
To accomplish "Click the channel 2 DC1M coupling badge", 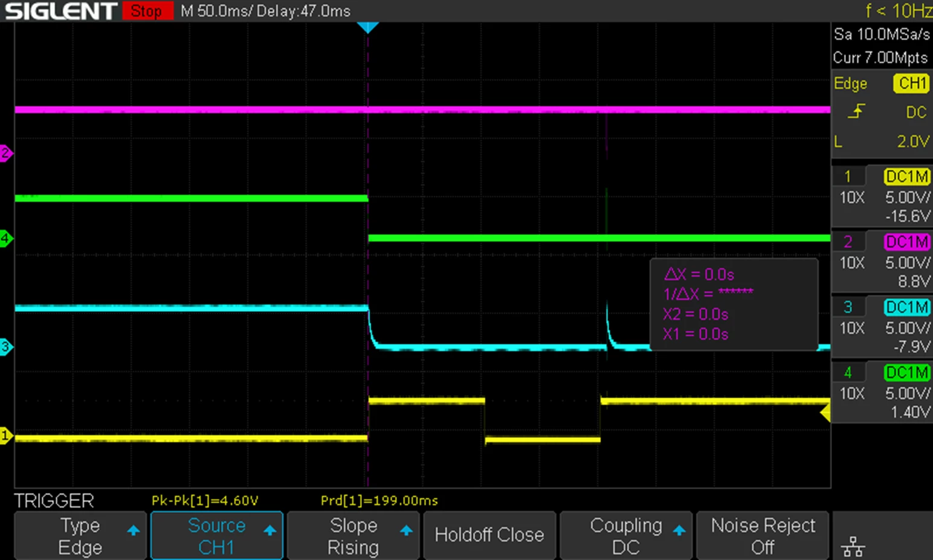I will pyautogui.click(x=907, y=242).
